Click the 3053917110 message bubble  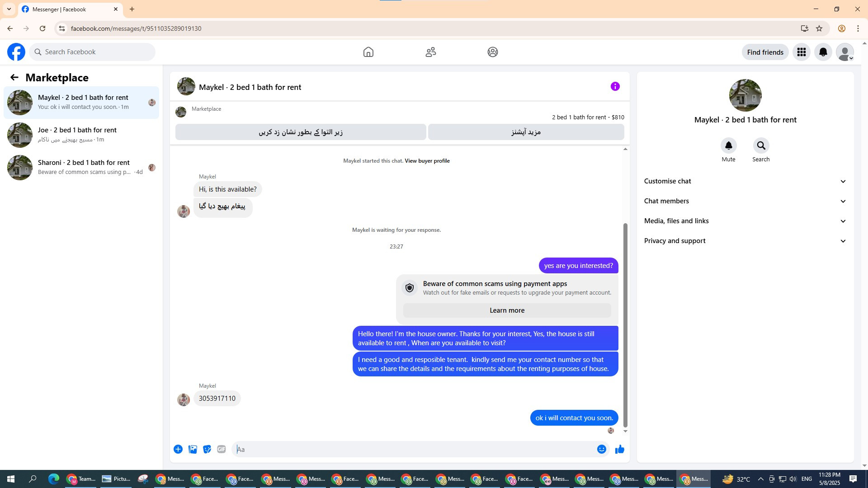point(217,399)
